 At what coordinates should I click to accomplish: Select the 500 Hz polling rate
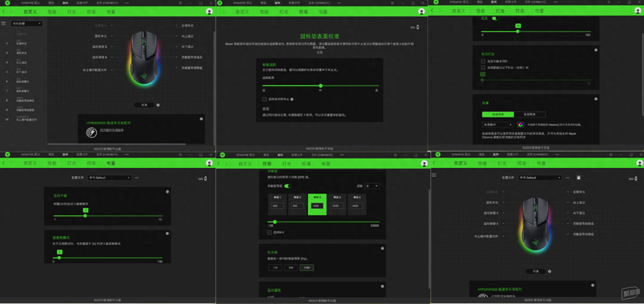(291, 268)
